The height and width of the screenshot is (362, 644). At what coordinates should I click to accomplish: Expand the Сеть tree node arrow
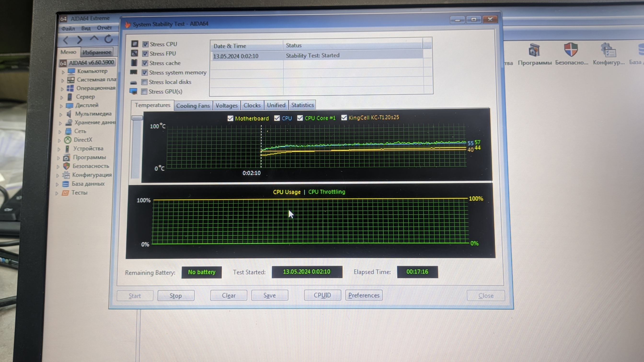[x=60, y=132]
